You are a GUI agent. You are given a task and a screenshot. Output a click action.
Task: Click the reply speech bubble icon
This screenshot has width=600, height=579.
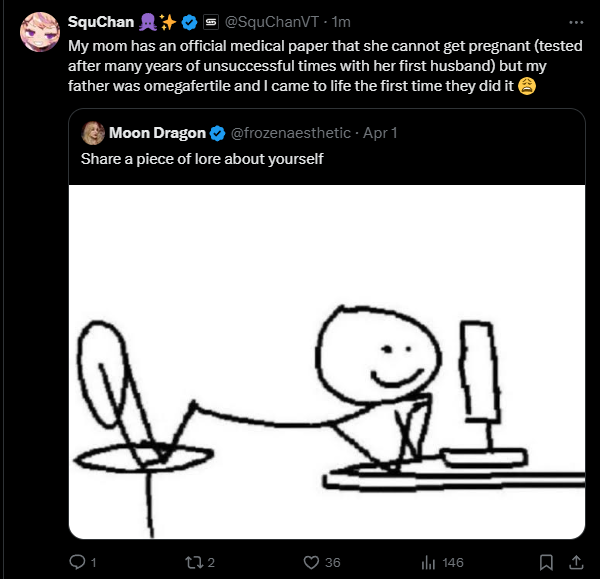point(77,562)
